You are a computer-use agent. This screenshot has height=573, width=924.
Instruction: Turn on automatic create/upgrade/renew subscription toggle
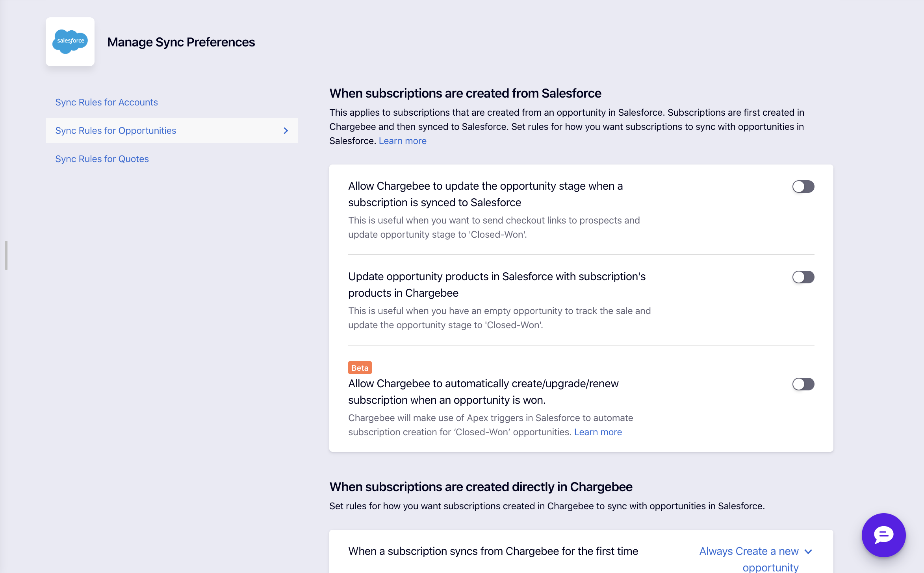click(x=803, y=384)
